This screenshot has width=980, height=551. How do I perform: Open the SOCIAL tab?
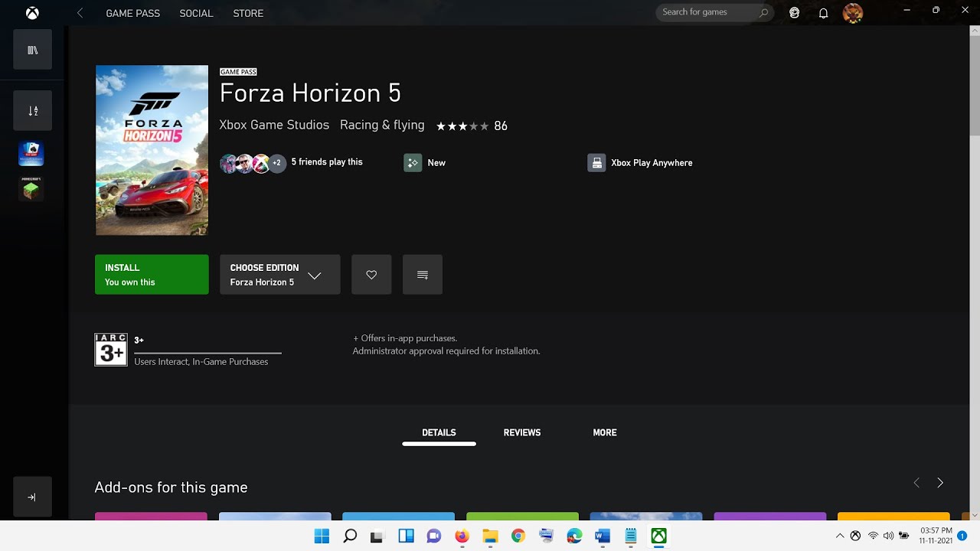point(196,13)
